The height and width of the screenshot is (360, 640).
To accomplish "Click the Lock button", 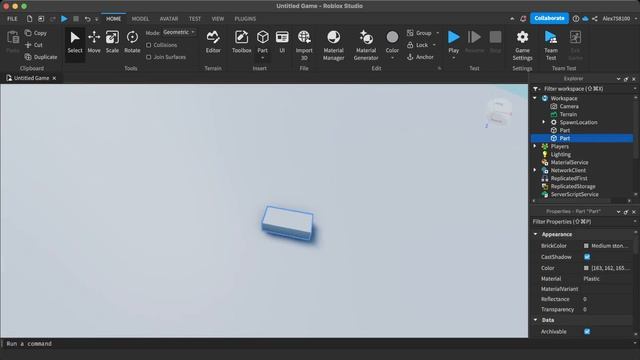I will tap(418, 45).
